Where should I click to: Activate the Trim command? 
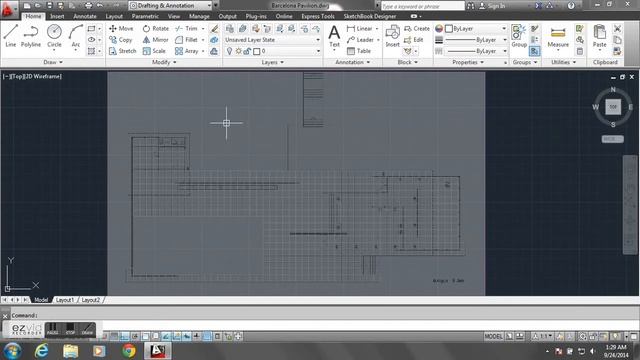coord(186,29)
